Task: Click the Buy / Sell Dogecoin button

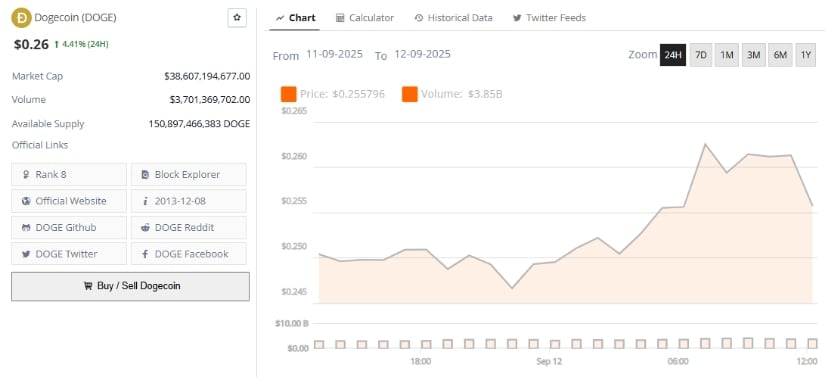Action: [130, 286]
